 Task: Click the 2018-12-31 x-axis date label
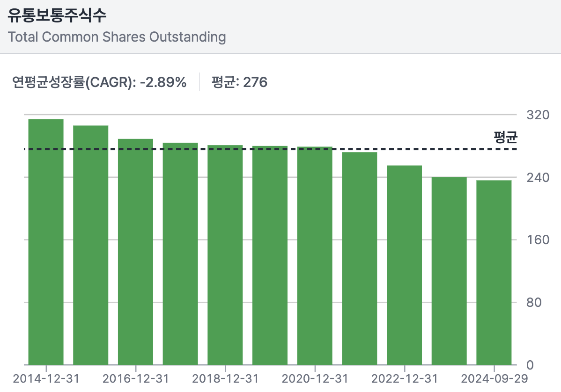click(225, 378)
